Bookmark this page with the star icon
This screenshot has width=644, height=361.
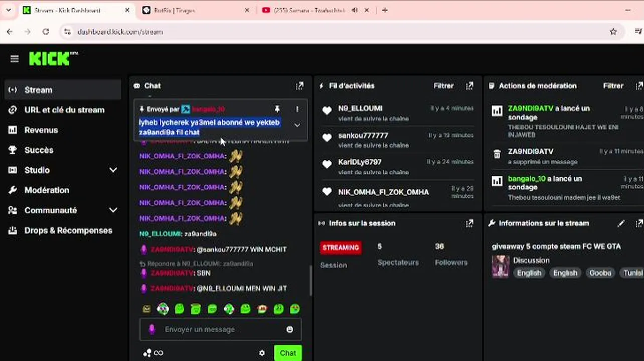613,32
